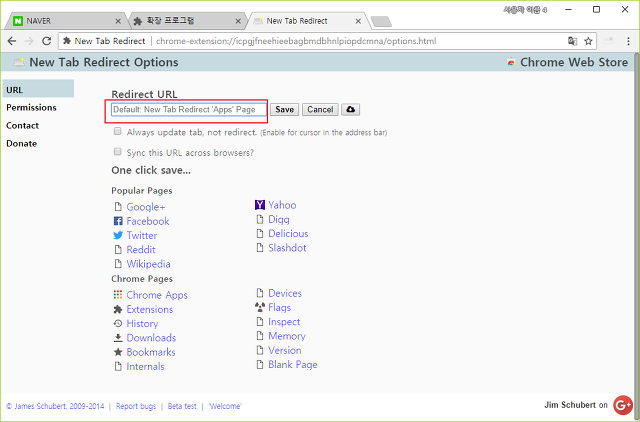640x422 pixels.
Task: Select the Blank Page link
Action: (292, 364)
